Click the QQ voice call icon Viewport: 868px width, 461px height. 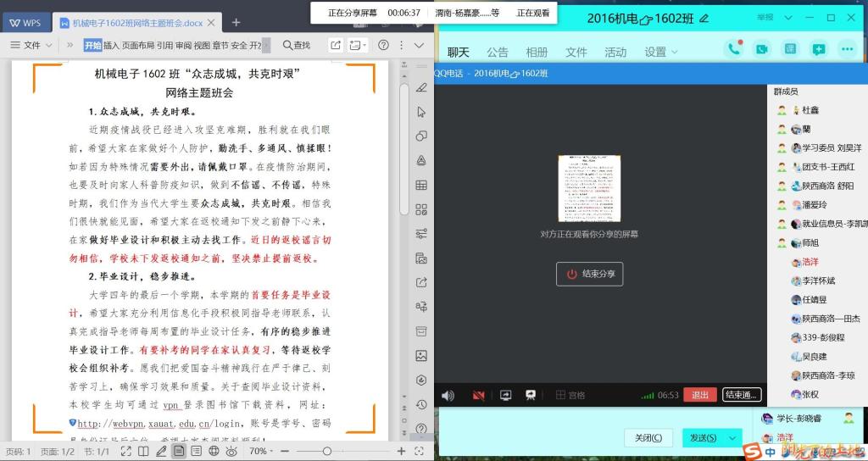[734, 49]
